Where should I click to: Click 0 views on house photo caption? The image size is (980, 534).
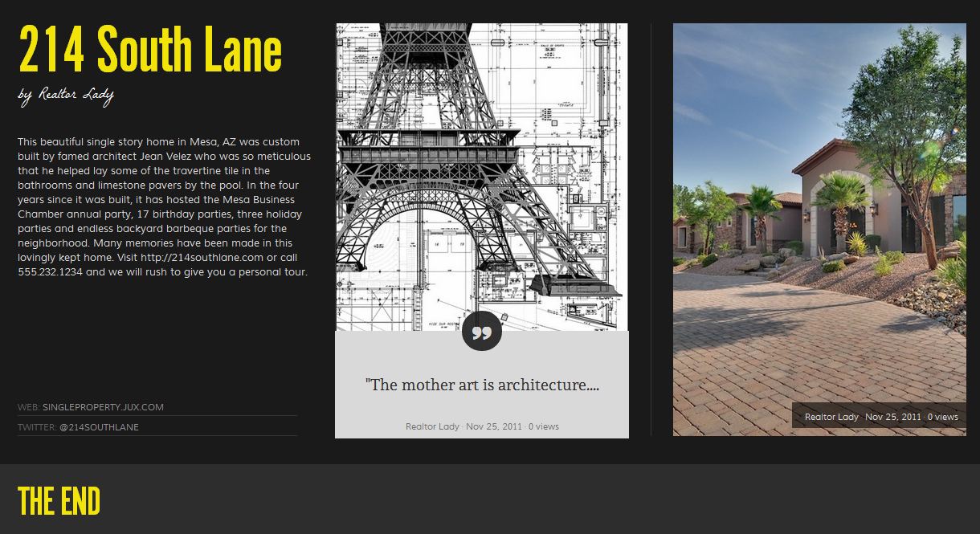943,417
